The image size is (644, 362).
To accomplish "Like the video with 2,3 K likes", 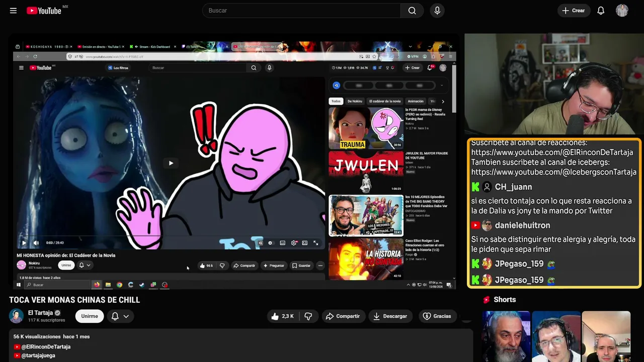I will [282, 316].
